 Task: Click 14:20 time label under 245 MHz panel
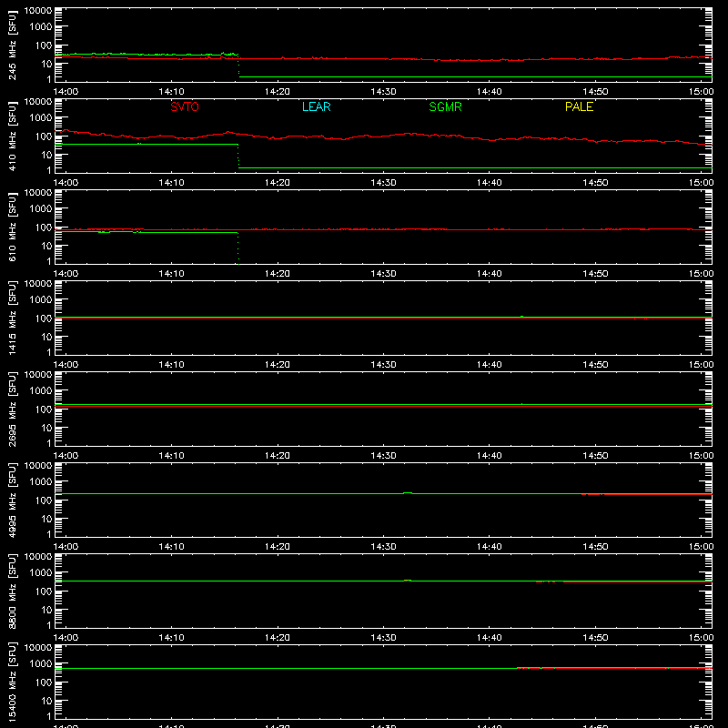tap(278, 92)
